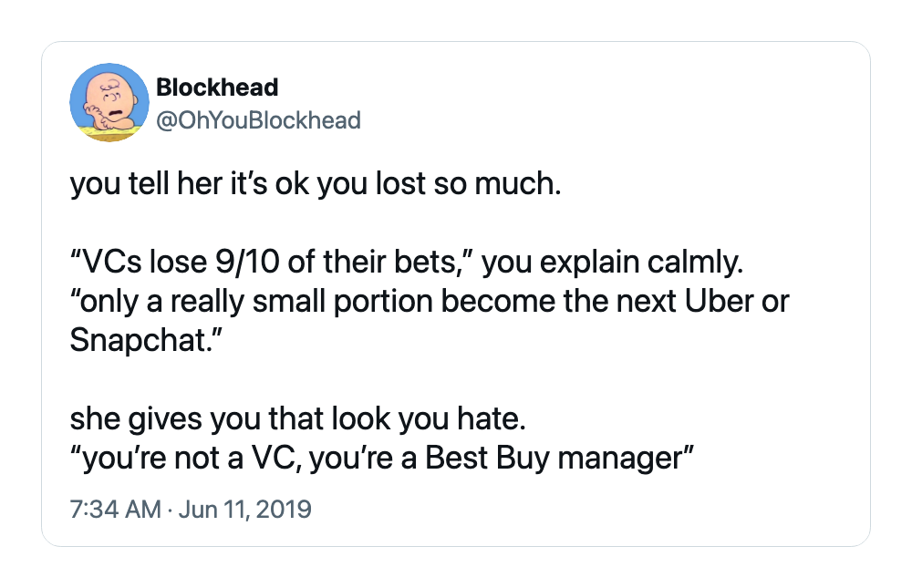The height and width of the screenshot is (588, 912).
Task: Select the line "you tell her it's ok"
Action: click(x=190, y=184)
